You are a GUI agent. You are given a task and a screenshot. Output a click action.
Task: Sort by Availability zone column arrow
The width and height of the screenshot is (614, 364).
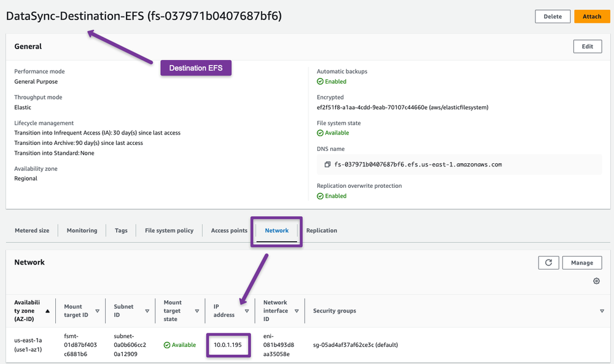tap(48, 311)
